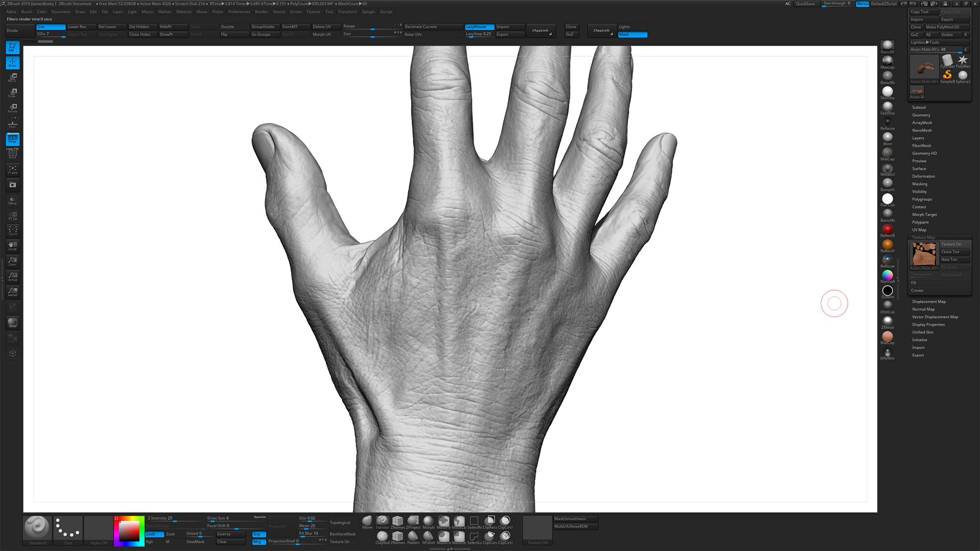Activate the Zoom icon in the left sidebar
Screen dimensions: 980x551
click(x=12, y=261)
